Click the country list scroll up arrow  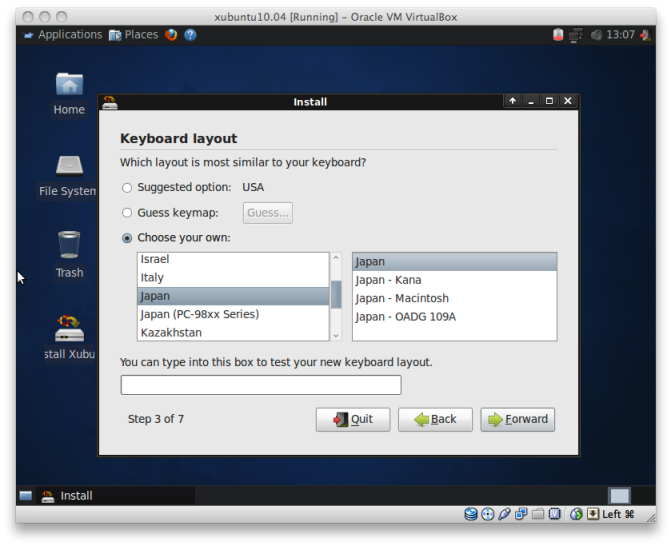(x=336, y=258)
